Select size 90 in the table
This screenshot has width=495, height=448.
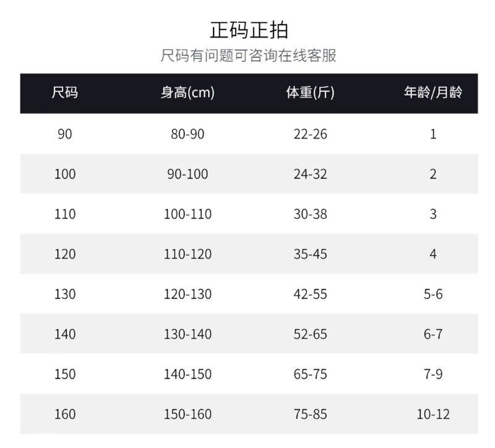point(65,134)
